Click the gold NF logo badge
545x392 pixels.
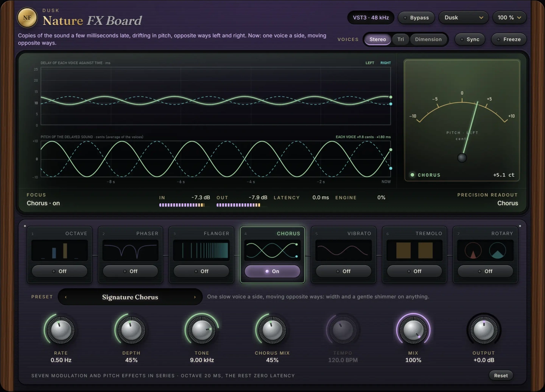27,18
